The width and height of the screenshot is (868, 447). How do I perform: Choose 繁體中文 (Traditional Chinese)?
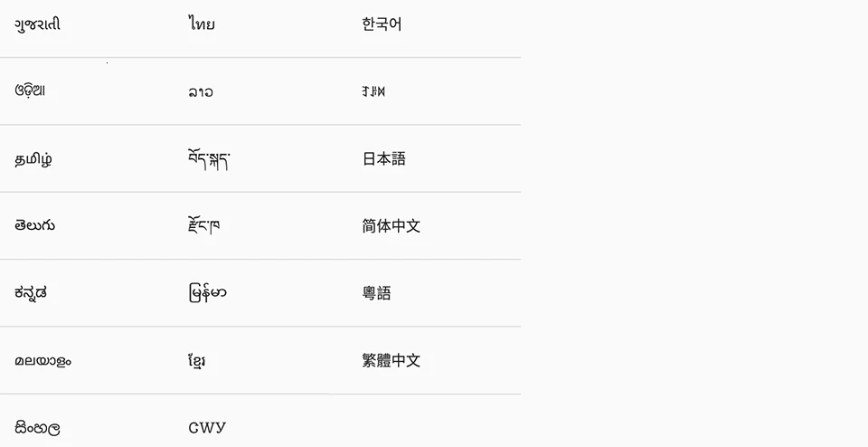point(392,361)
